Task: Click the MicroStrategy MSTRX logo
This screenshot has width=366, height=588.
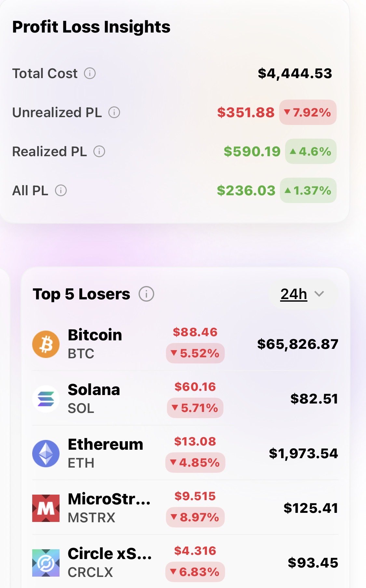Action: coord(46,508)
